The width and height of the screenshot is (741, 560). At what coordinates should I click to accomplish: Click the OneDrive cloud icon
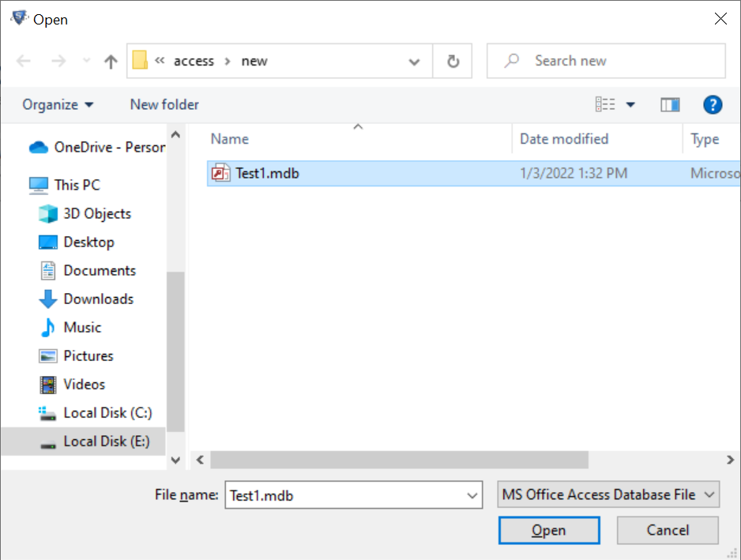[x=38, y=148]
